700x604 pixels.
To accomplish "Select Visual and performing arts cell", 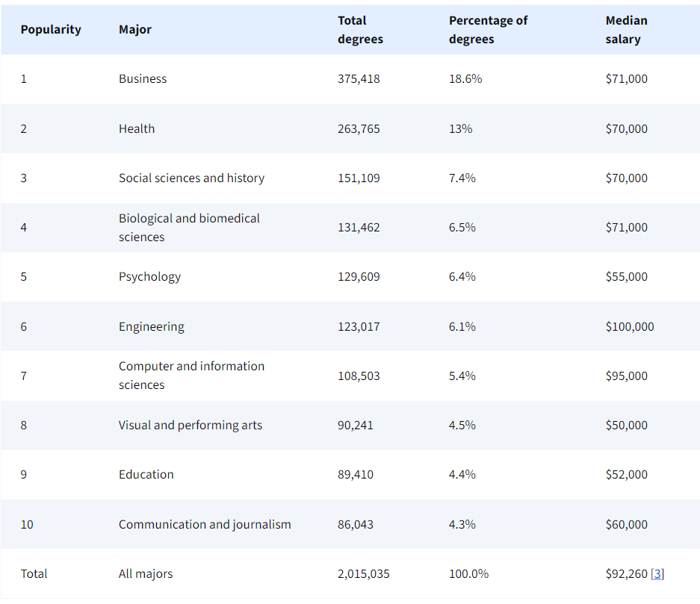I will click(x=191, y=426).
